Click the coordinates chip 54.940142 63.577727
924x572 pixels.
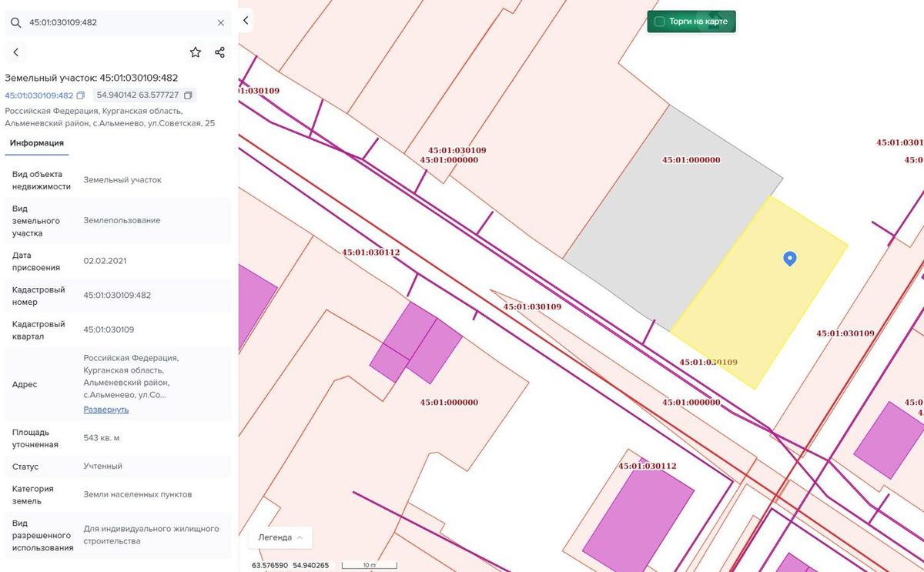[145, 95]
